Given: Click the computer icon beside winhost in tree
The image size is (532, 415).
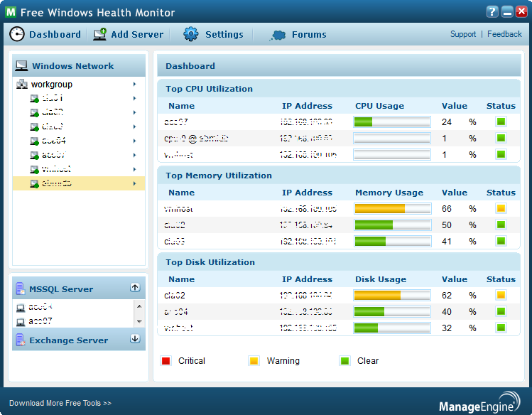Looking at the screenshot, I should click(x=34, y=169).
